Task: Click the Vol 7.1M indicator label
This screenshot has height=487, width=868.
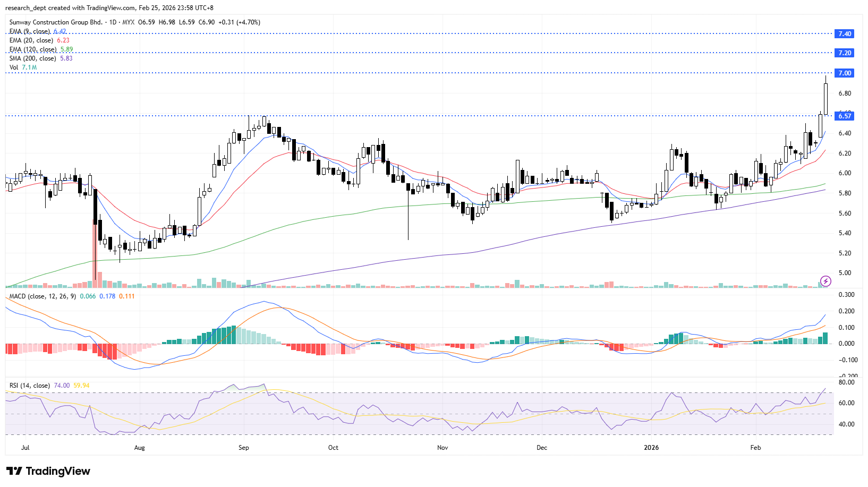Action: coord(23,67)
